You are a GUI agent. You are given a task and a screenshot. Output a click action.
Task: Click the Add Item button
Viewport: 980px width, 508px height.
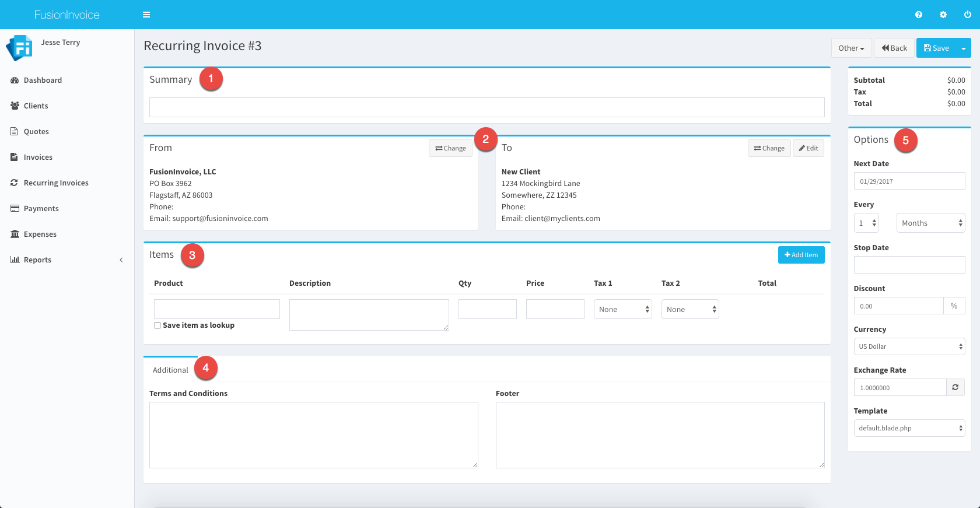(801, 255)
